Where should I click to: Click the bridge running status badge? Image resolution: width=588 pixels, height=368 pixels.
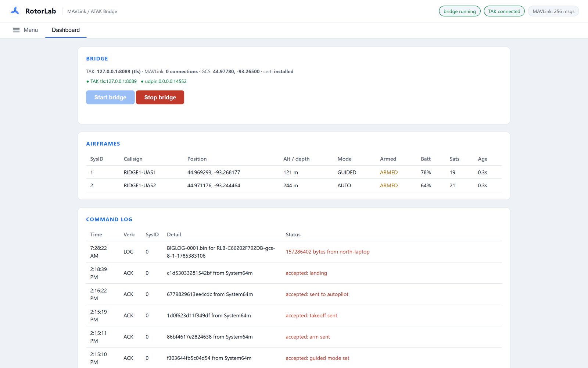pos(459,11)
